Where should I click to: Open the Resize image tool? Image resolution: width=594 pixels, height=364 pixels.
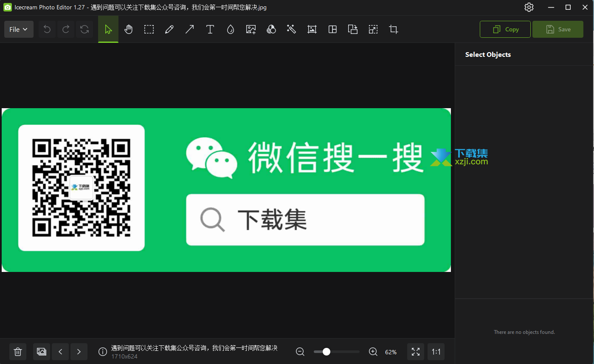point(373,29)
